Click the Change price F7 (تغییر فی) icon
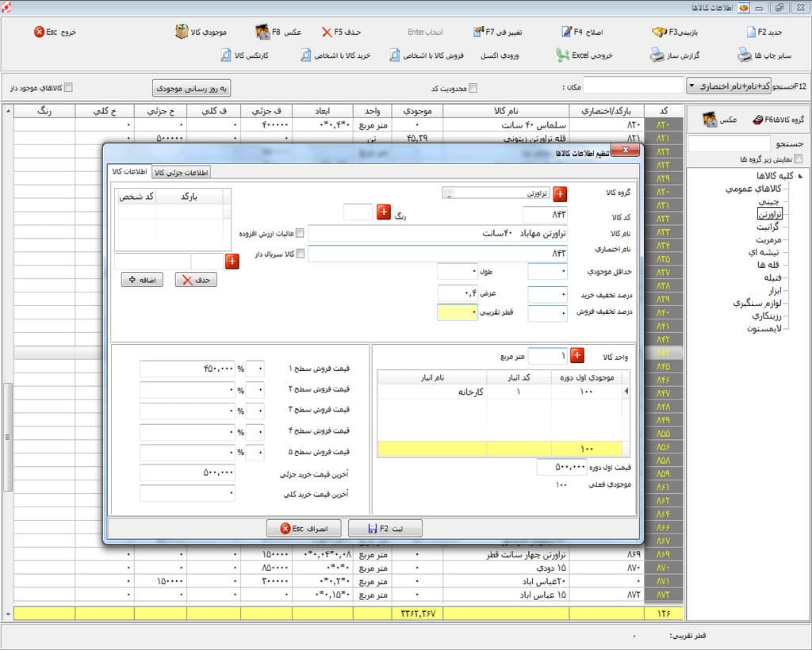Screen dimensions: 812x650 point(478,32)
